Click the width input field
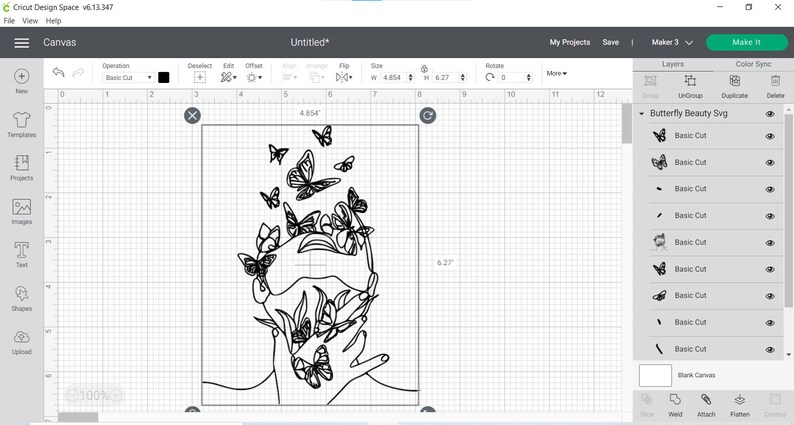The image size is (794, 425). [x=392, y=78]
